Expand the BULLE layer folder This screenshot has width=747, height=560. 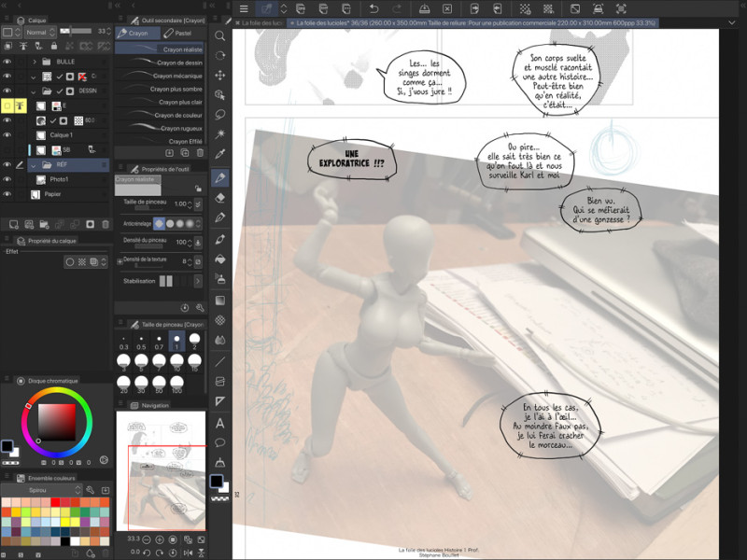(x=34, y=62)
